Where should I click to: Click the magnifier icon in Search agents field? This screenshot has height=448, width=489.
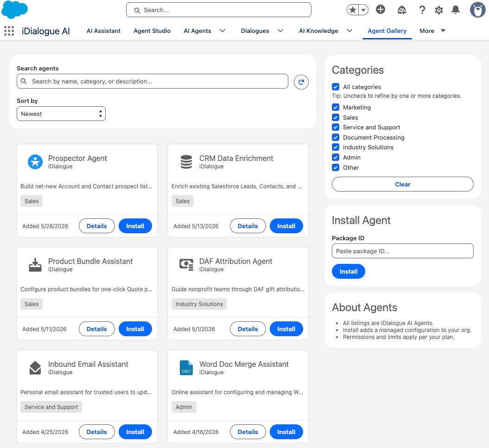[24, 81]
